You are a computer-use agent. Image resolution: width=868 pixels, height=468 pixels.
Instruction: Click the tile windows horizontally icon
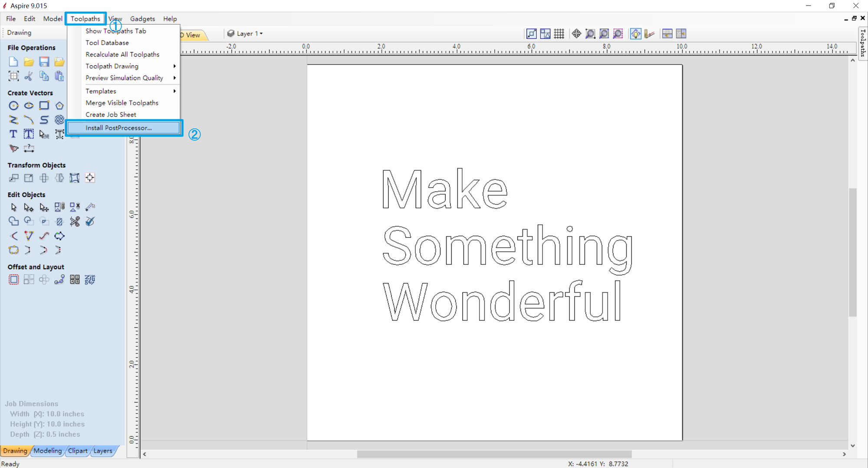click(x=667, y=34)
